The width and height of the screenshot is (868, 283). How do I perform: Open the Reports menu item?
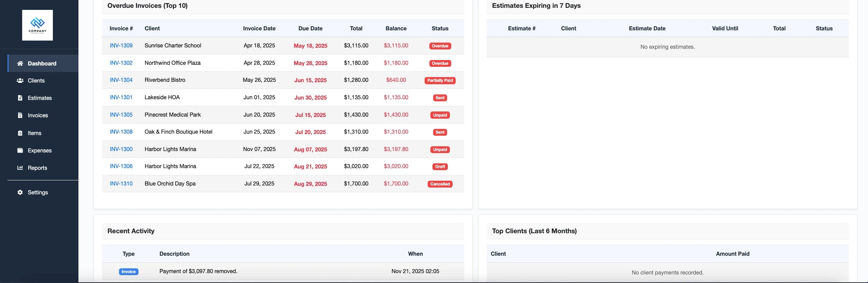click(x=37, y=168)
